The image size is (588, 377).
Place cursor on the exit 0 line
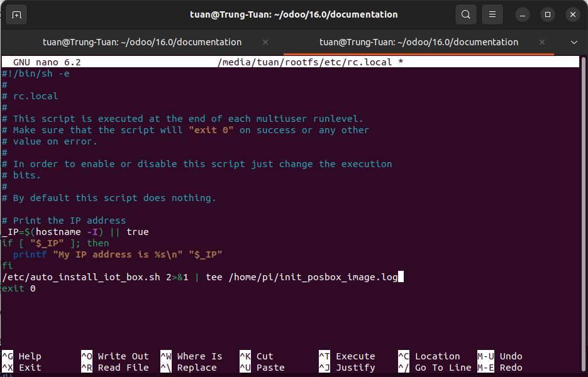pos(14,288)
